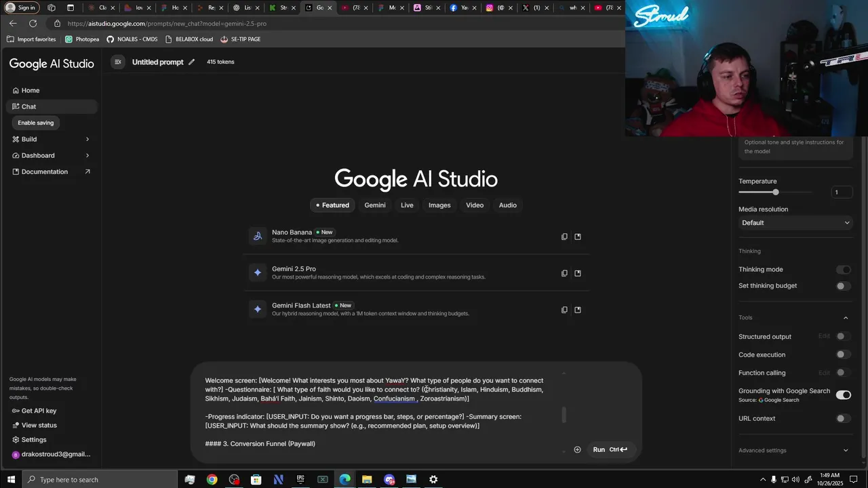Open Nano Banana model details icon

point(578,237)
